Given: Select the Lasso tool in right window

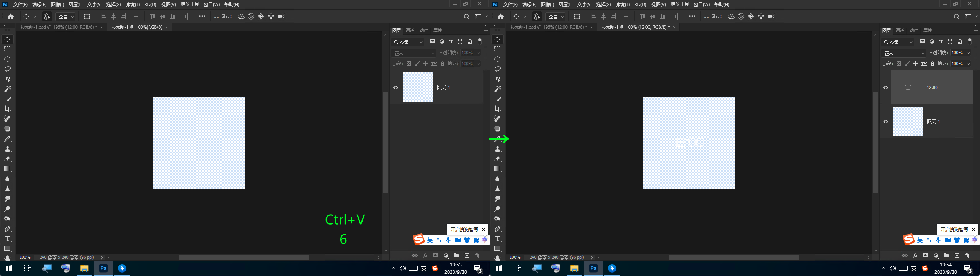Looking at the screenshot, I should (497, 69).
